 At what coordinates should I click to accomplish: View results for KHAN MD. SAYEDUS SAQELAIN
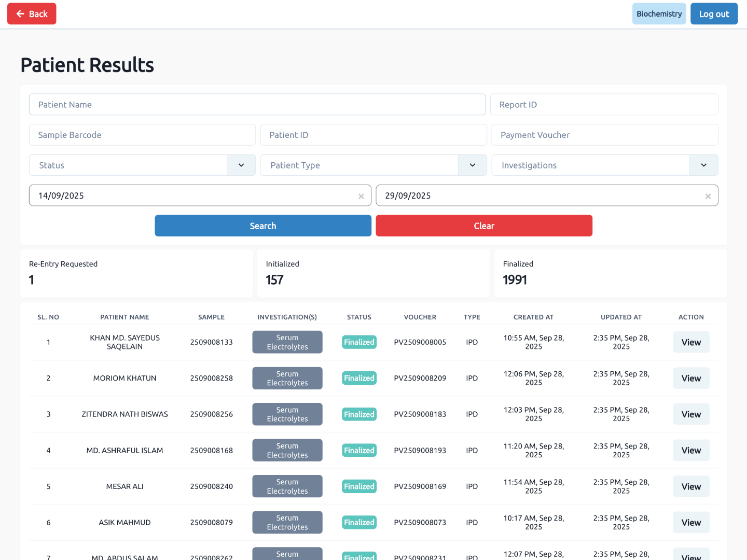pos(690,342)
